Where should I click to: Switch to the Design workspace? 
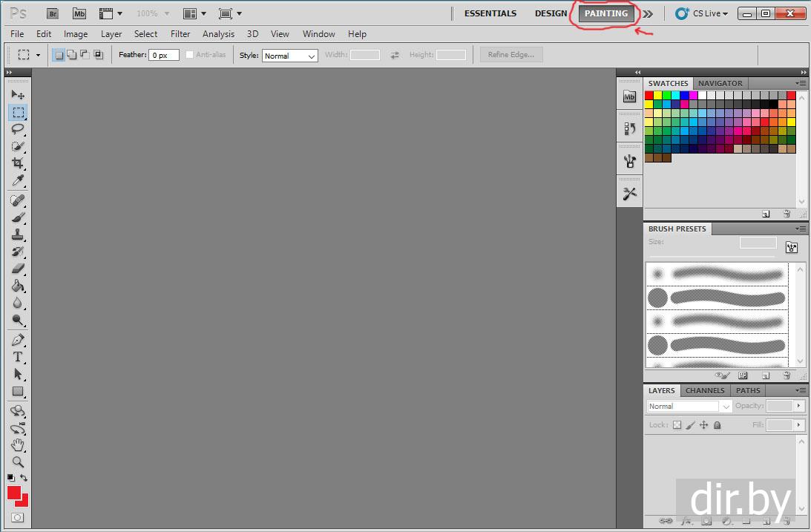click(x=551, y=13)
